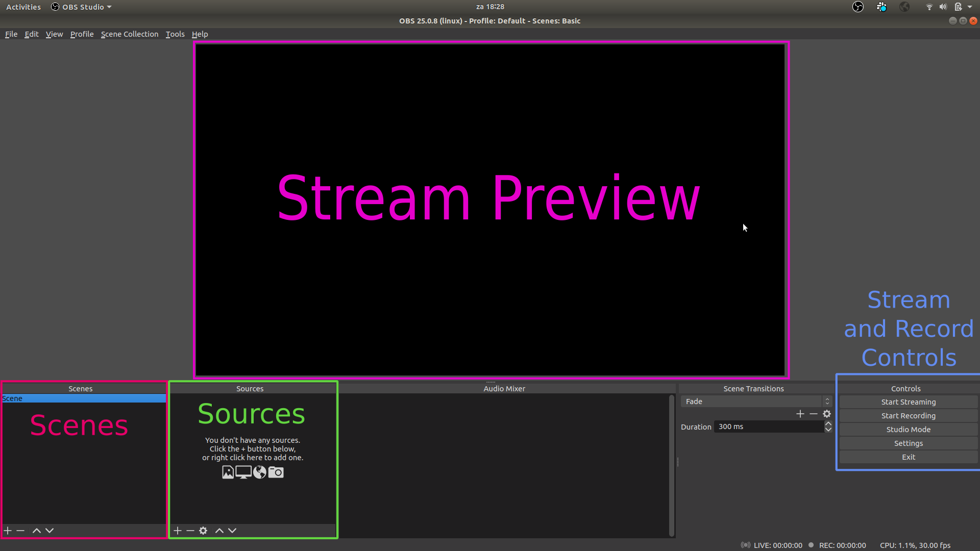This screenshot has height=551, width=980.
Task: Click the Move Source down arrow icon
Action: tap(233, 531)
